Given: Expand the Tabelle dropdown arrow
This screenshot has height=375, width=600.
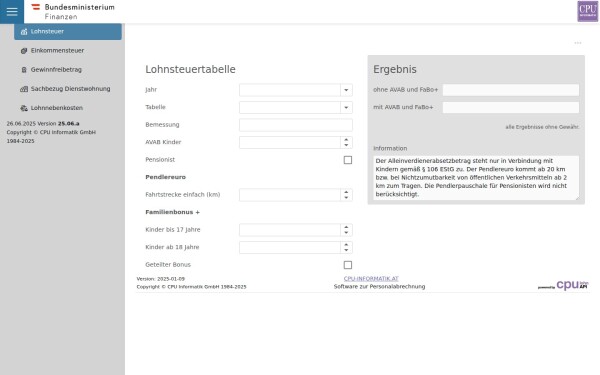Looking at the screenshot, I should [346, 108].
